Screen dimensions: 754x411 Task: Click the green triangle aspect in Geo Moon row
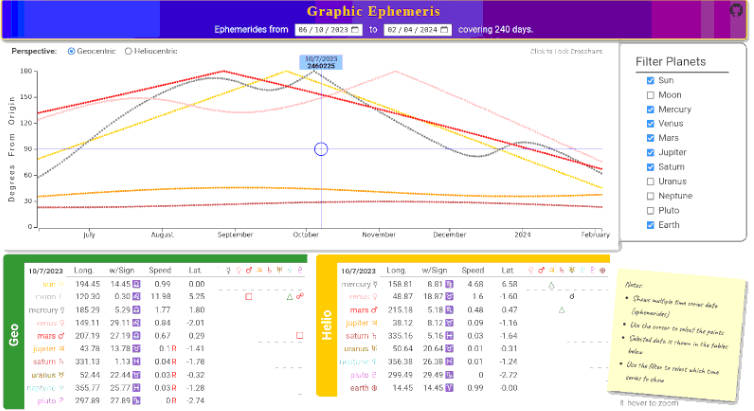pos(289,297)
